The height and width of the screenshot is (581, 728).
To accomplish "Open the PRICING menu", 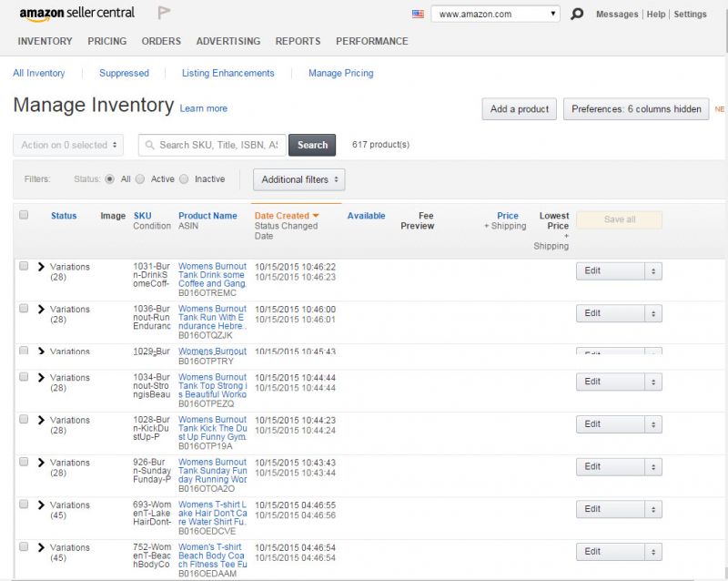I will tap(107, 41).
